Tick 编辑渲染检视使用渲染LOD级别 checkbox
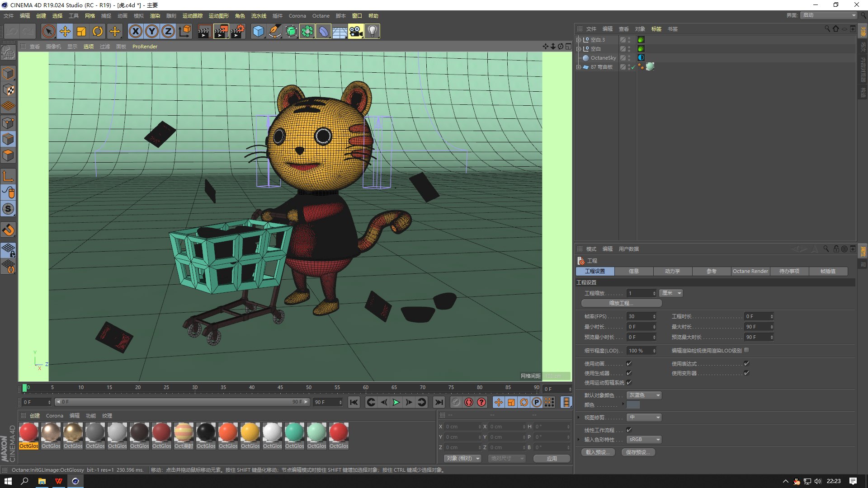868x488 pixels. pyautogui.click(x=746, y=350)
